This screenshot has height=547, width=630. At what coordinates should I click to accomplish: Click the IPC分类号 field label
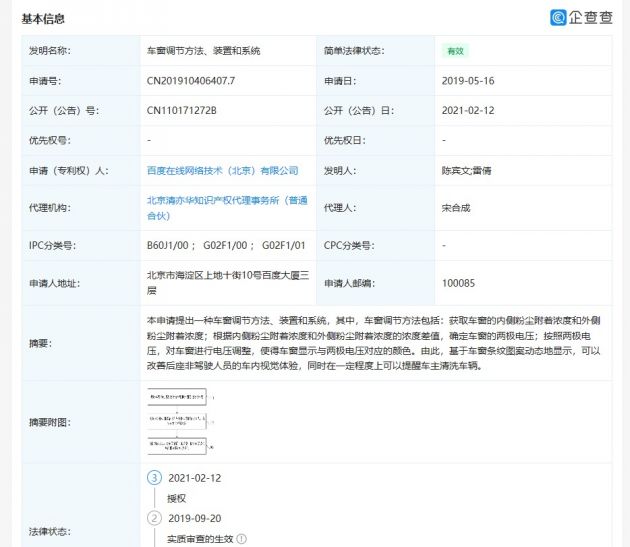point(52,245)
